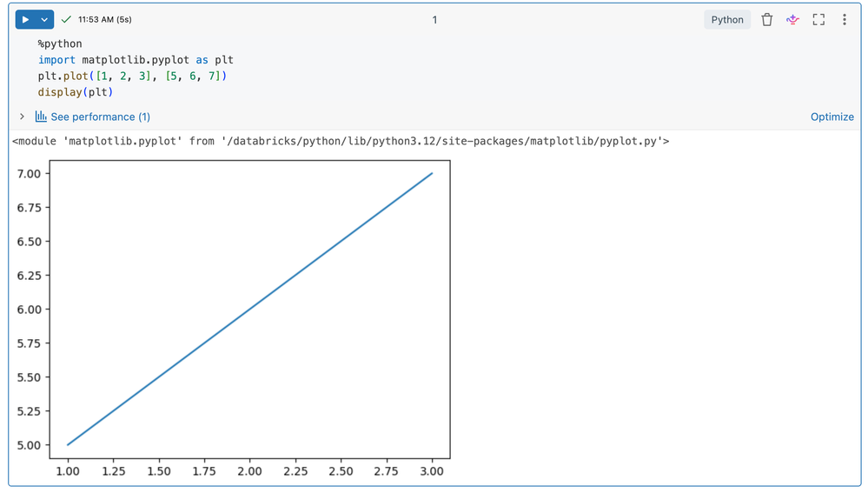Click the 1.75 x-axis label
Viewport: 868px width, 493px height.
(x=204, y=471)
